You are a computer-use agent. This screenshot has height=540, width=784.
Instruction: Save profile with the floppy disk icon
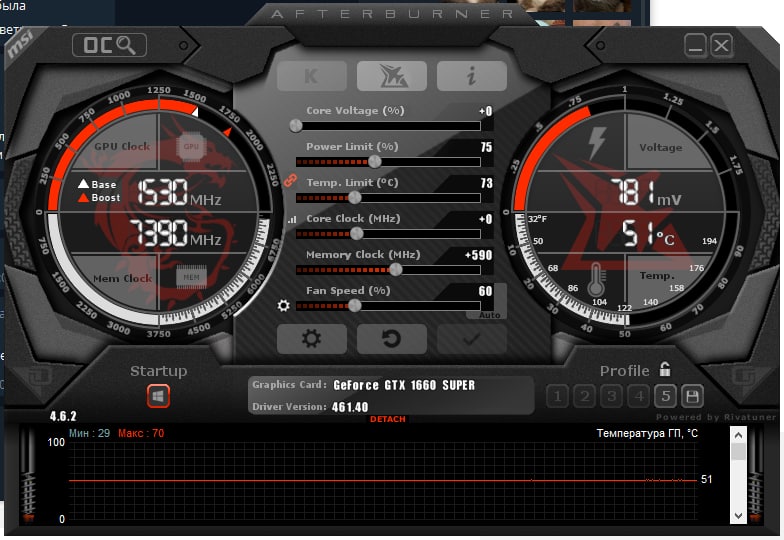point(692,396)
